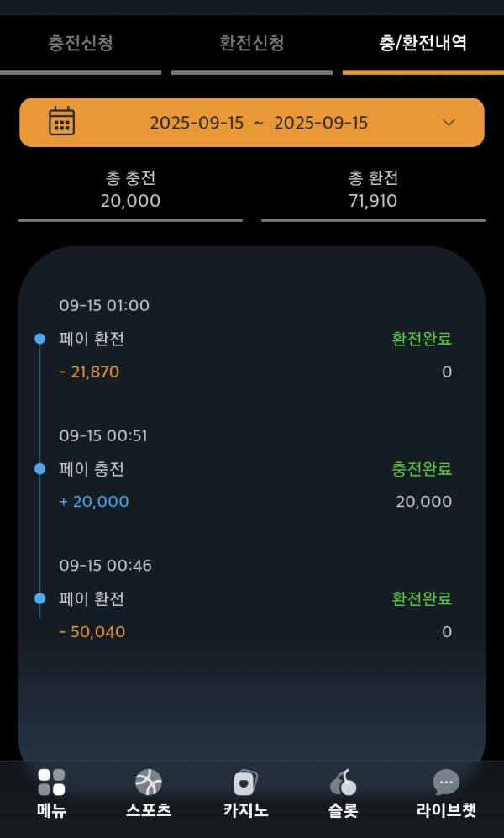504x838 pixels.
Task: Open the 메뉴 grid icon
Action: coord(51,783)
